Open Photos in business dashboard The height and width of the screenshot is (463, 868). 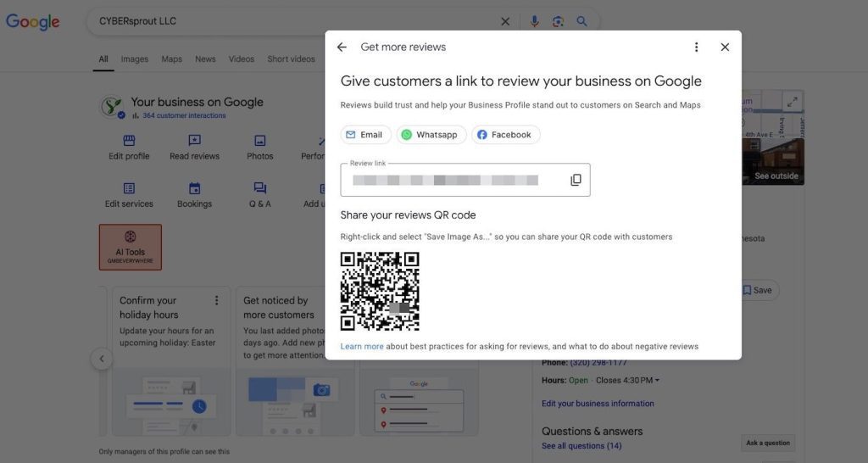pos(259,148)
